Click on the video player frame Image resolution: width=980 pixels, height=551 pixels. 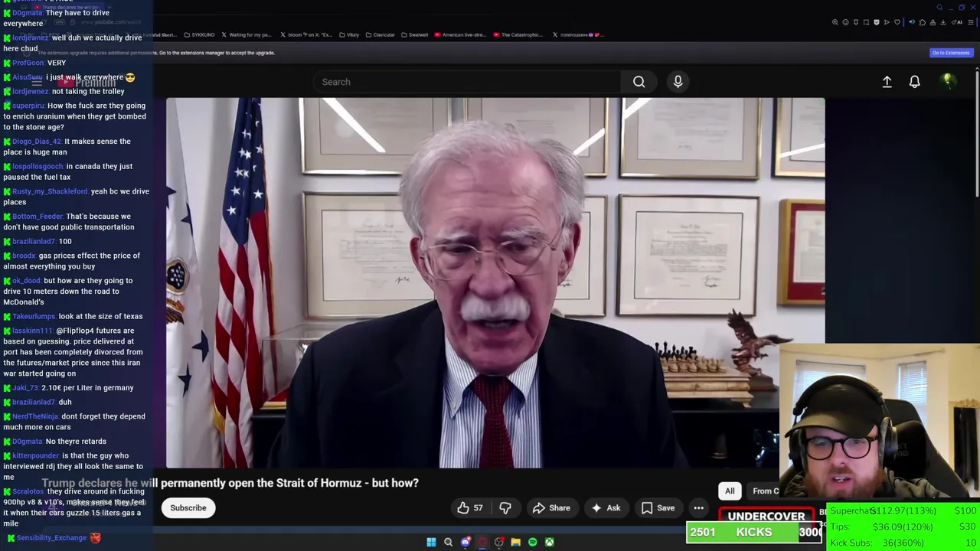[495, 282]
